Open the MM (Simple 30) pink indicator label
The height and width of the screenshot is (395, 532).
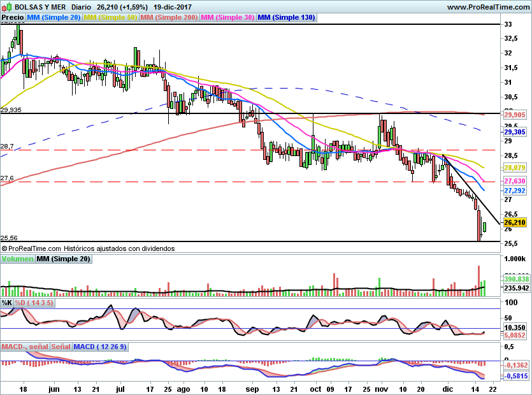click(x=227, y=17)
